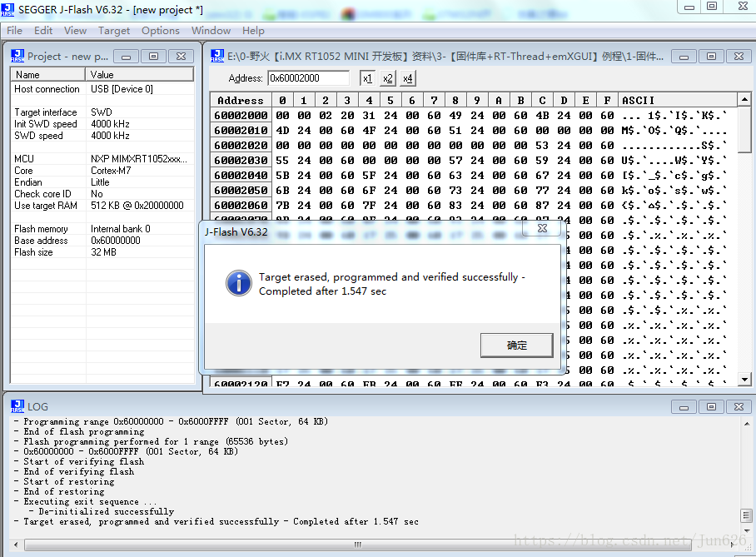Click the Address column header in hex view
756x557 pixels.
pos(241,100)
